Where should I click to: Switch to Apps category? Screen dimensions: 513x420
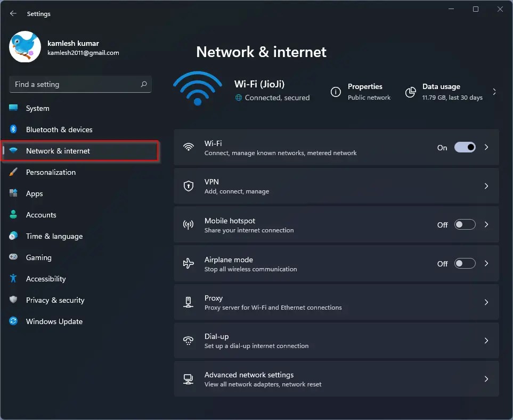pyautogui.click(x=80, y=193)
